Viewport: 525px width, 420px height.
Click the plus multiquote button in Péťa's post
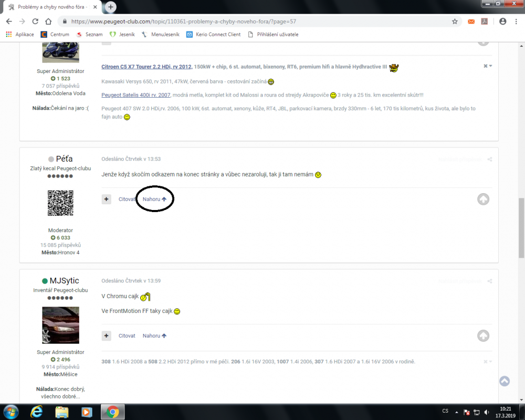click(x=107, y=199)
